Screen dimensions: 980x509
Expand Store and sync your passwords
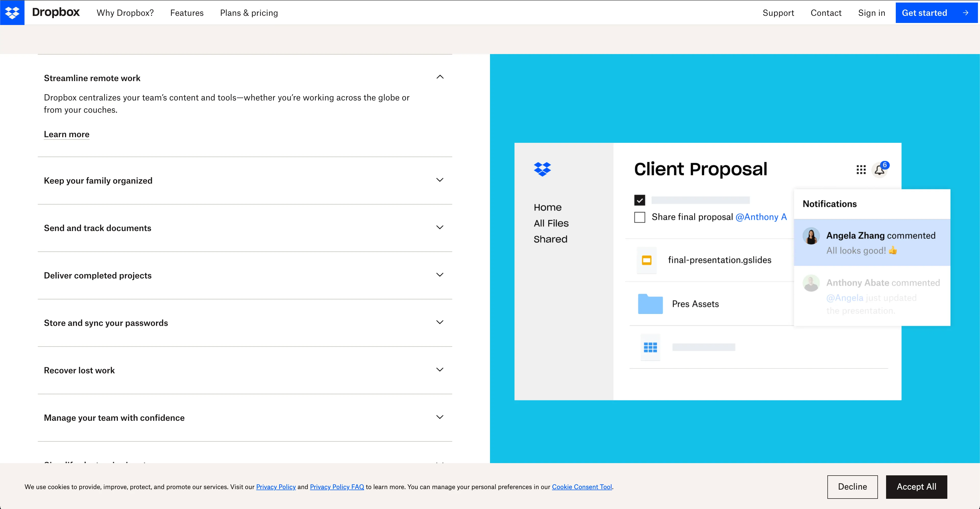(x=440, y=322)
